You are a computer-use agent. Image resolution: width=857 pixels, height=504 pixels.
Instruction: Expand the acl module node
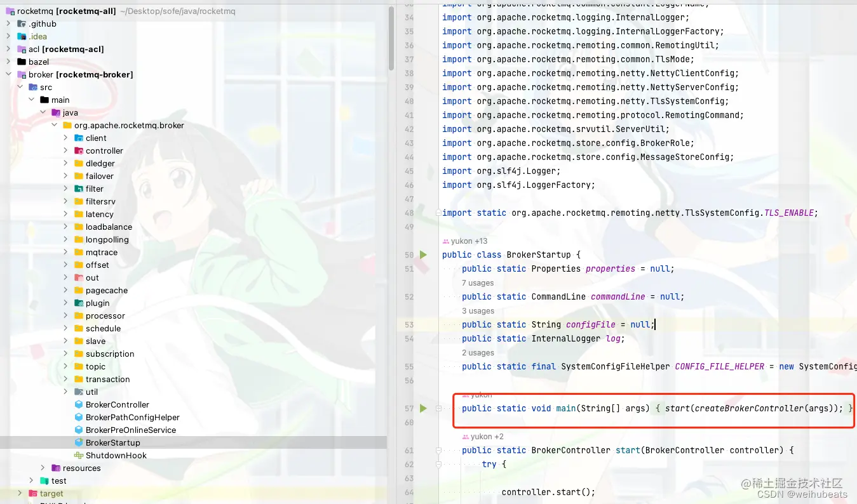point(9,49)
